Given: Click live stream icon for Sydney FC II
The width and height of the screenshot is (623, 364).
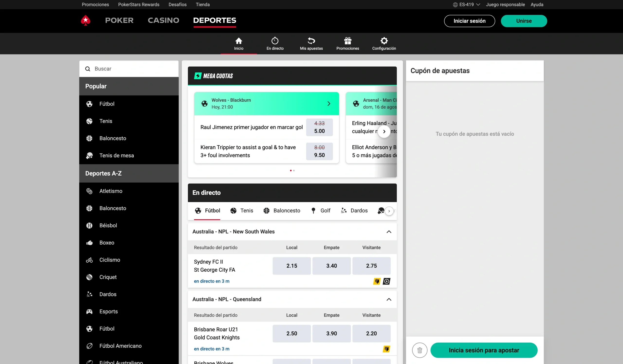Looking at the screenshot, I should point(386,281).
